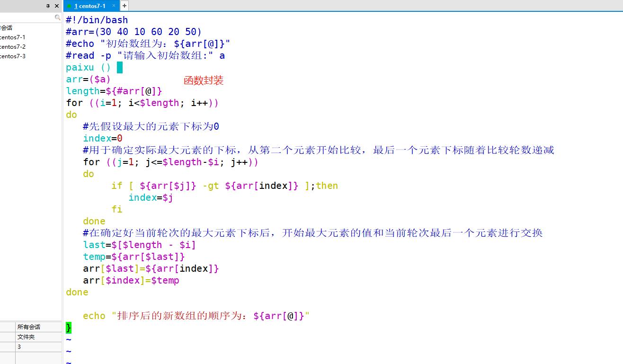Click the comment starting 用于确定实际最大元素的下标

click(319, 150)
